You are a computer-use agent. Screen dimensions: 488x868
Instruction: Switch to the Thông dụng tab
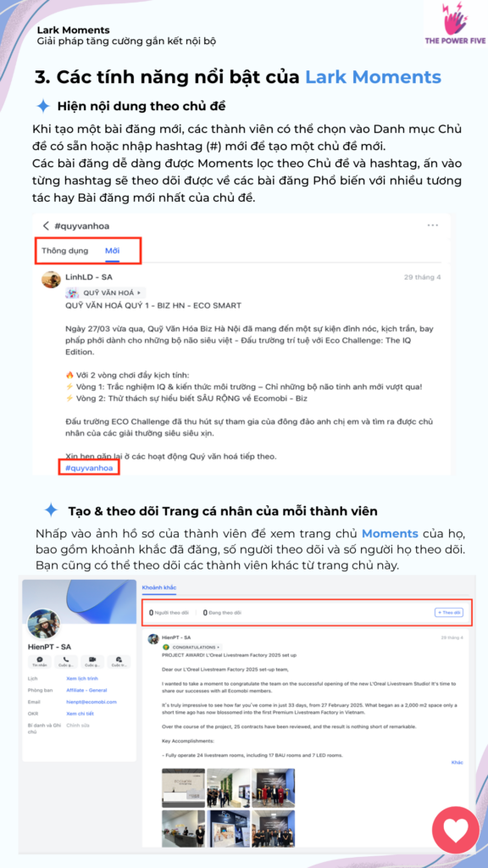coord(64,250)
